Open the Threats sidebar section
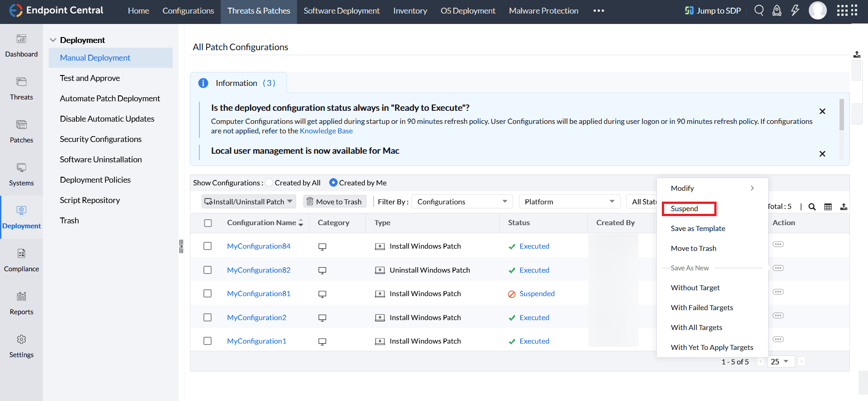 tap(21, 88)
